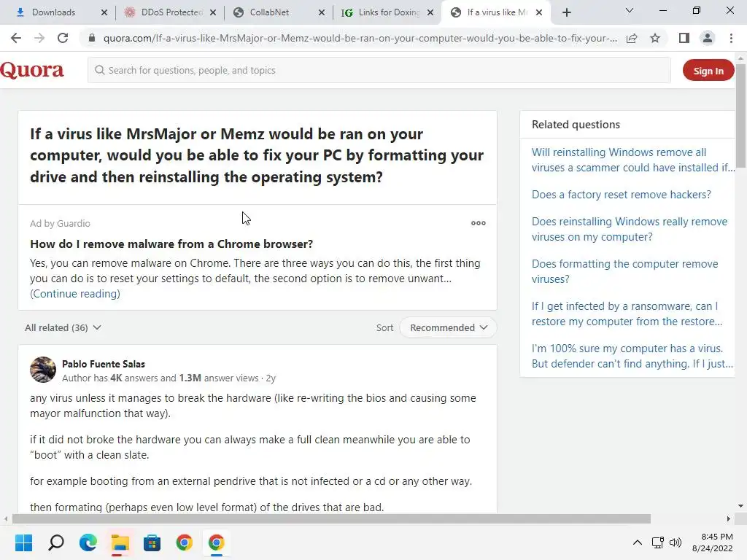The width and height of the screenshot is (747, 560).
Task: Close the CollabNet tab
Action: 322,12
